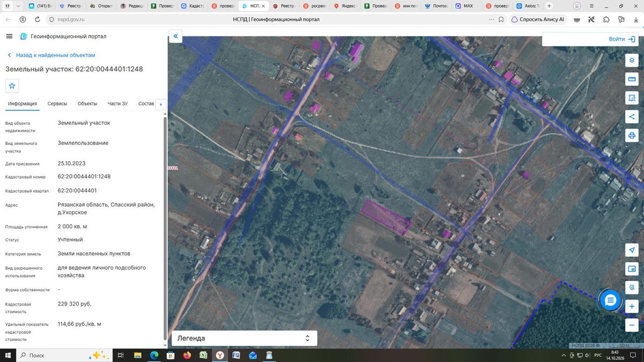This screenshot has height=362, width=644.
Task: Open the browser tab list dropdown
Action: [x=19, y=6]
